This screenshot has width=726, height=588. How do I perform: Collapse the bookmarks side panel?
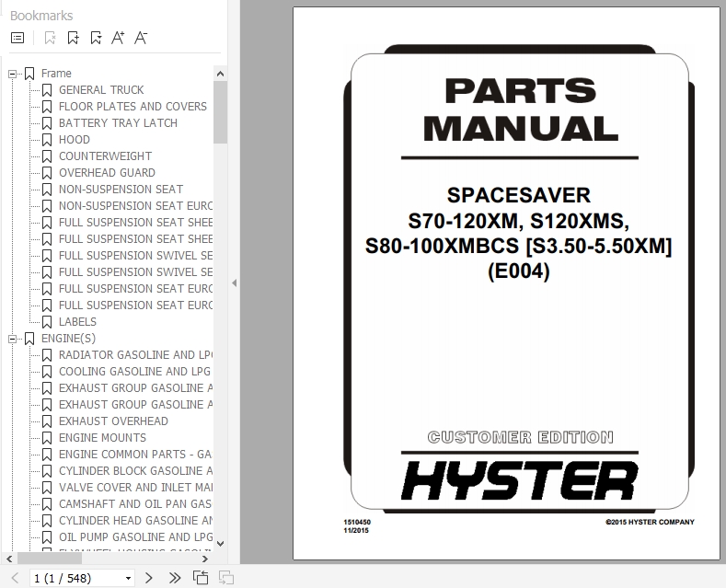235,282
